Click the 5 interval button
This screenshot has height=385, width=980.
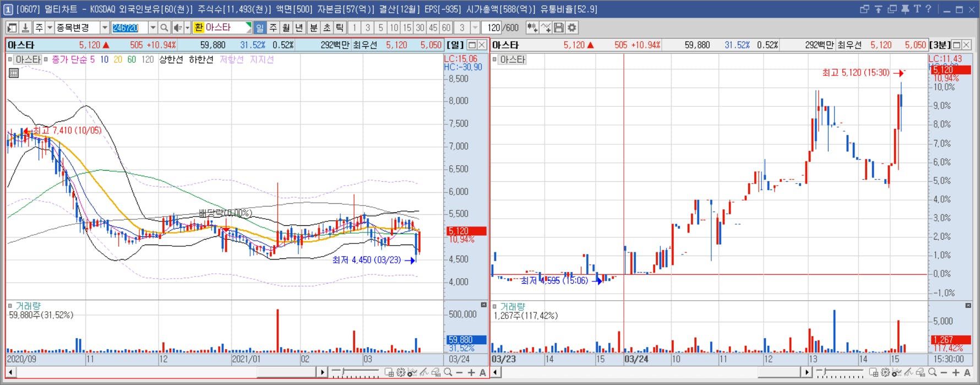(x=380, y=28)
